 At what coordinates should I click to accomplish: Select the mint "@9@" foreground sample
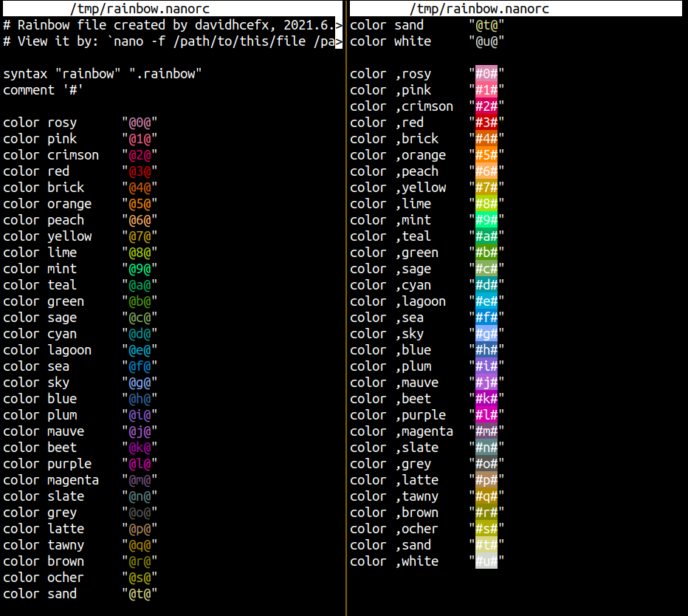[140, 269]
